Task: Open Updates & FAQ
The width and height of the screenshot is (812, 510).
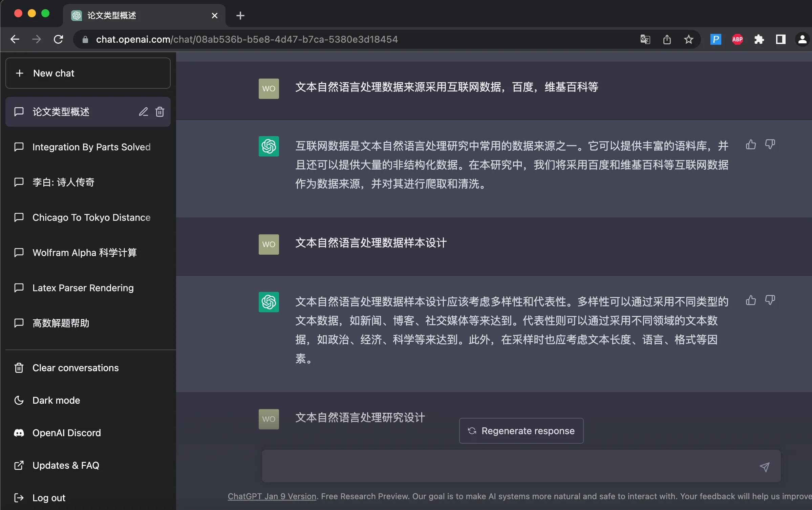Action: 66,465
